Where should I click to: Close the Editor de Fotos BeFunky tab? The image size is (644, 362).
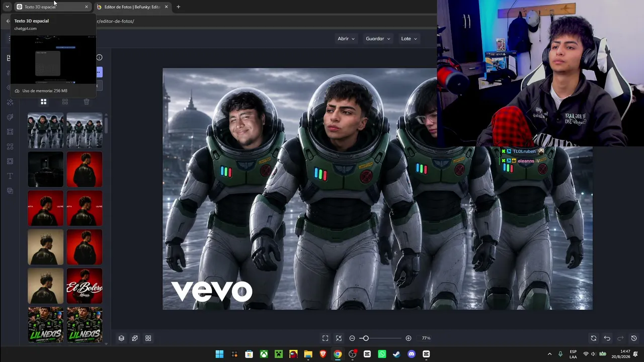(x=166, y=7)
